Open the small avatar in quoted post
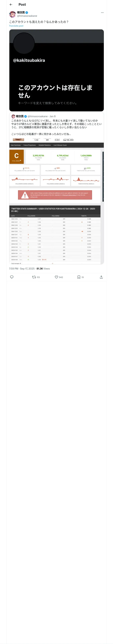113x644 pixels. [x=13, y=116]
